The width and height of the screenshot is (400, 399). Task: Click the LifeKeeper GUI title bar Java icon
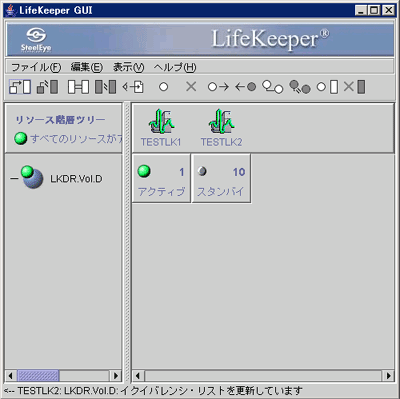click(11, 11)
